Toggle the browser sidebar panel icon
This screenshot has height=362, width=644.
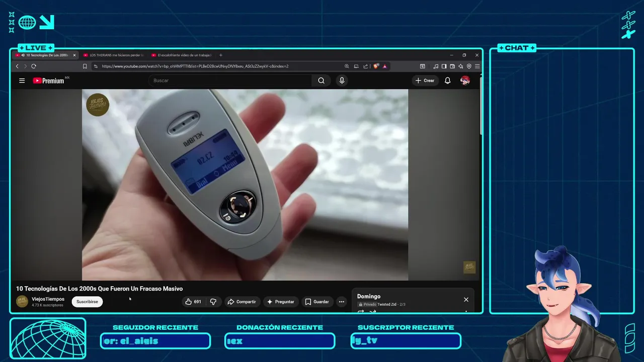click(444, 66)
